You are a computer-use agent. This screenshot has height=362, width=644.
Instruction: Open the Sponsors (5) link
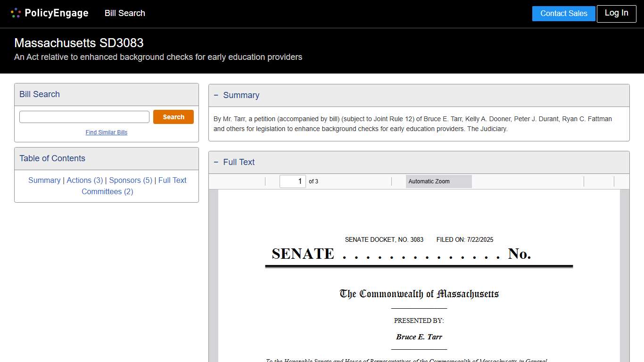[130, 180]
